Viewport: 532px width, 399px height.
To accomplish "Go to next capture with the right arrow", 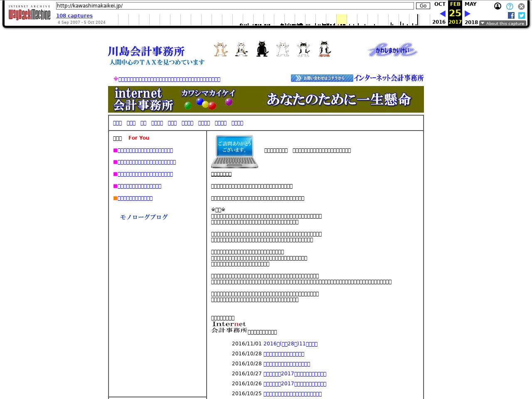I will (468, 14).
